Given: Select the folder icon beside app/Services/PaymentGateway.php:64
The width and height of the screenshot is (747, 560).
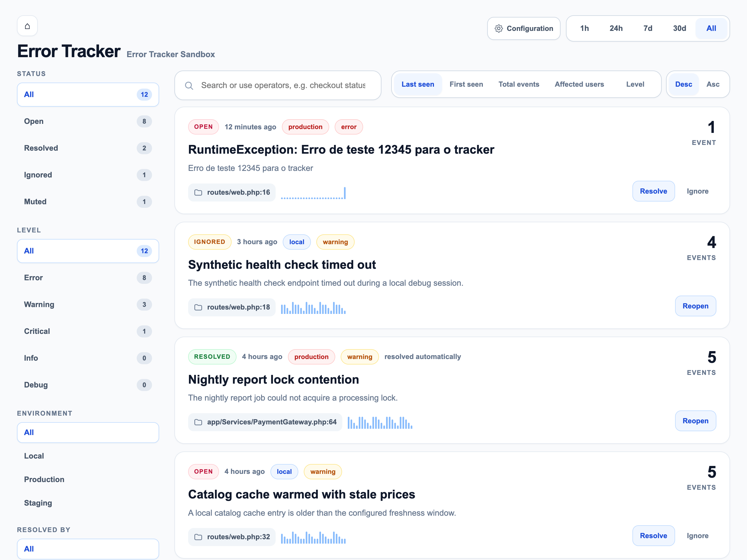Looking at the screenshot, I should pos(199,422).
